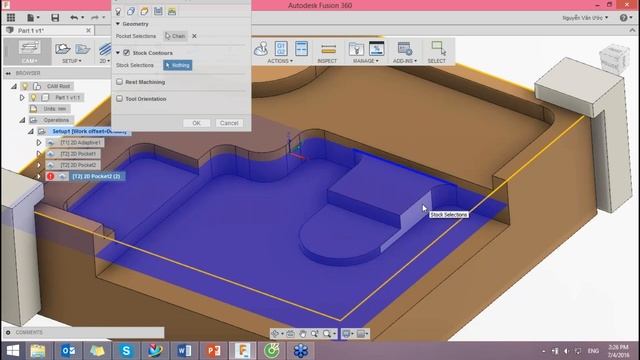This screenshot has height=360, width=640.
Task: Click the Select tool icon
Action: [x=438, y=48]
